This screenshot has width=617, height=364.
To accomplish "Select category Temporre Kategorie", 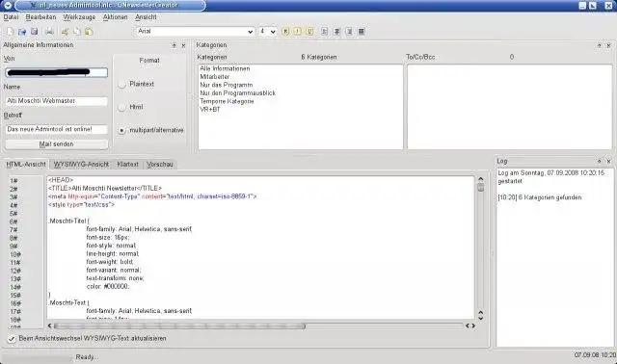I will tap(228, 101).
